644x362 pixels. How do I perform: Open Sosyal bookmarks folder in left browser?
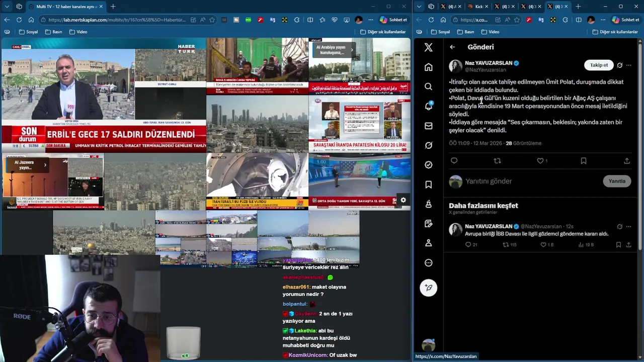[x=28, y=32]
